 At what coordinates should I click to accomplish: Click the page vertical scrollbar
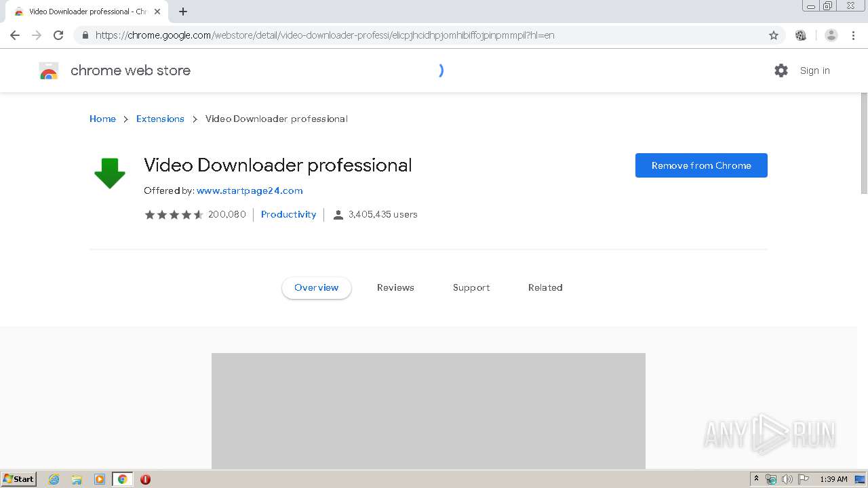click(x=864, y=142)
